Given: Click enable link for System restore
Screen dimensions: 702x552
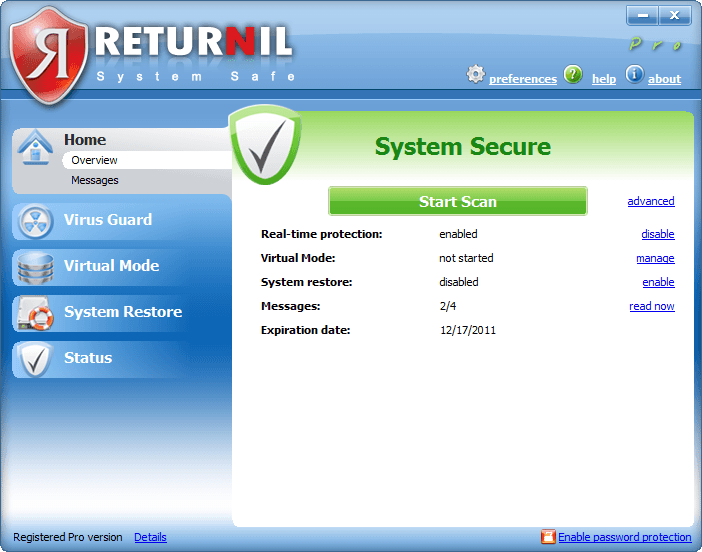Looking at the screenshot, I should pos(658,282).
